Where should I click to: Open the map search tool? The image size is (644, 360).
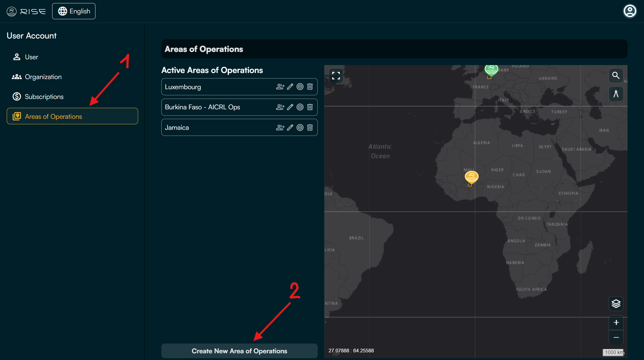[616, 75]
